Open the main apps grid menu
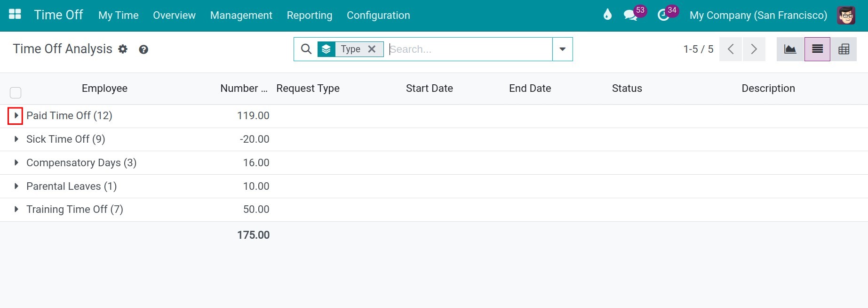Viewport: 868px width, 308px height. tap(15, 14)
